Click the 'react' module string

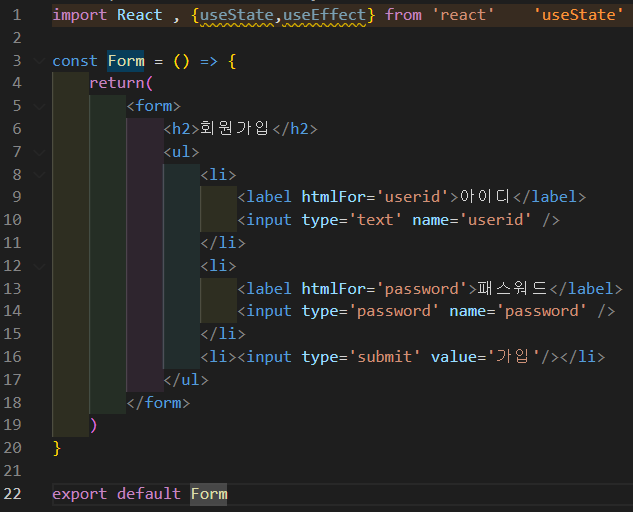coord(463,15)
